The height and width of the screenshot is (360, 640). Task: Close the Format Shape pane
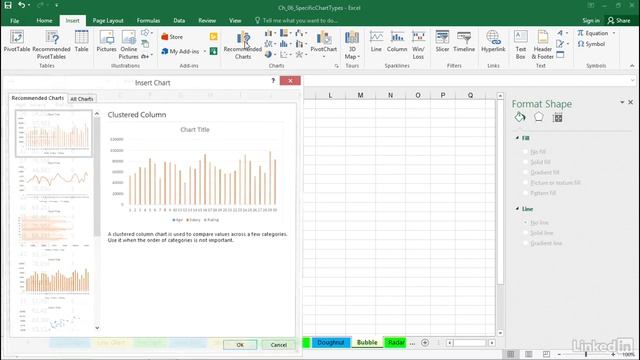(x=631, y=102)
